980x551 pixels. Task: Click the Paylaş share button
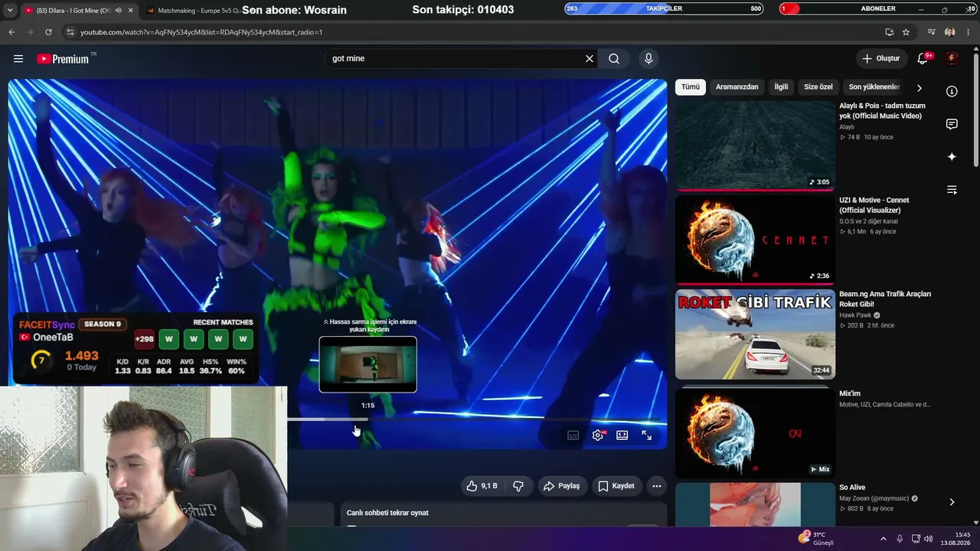561,486
